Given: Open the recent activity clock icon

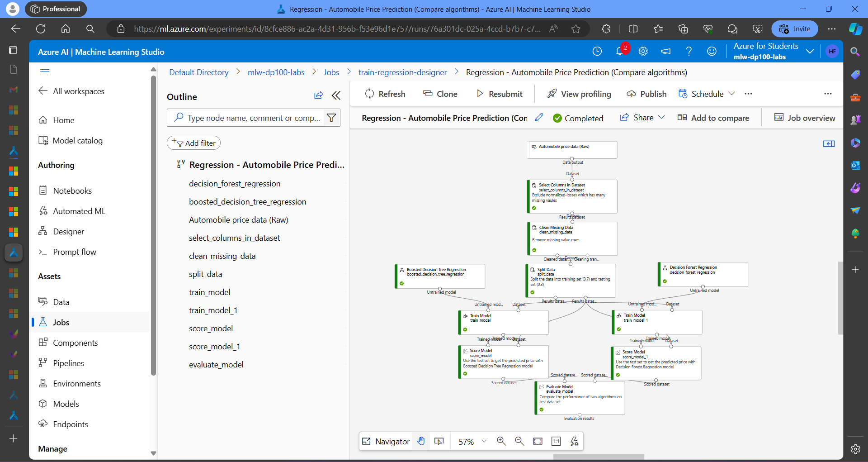Looking at the screenshot, I should (597, 52).
